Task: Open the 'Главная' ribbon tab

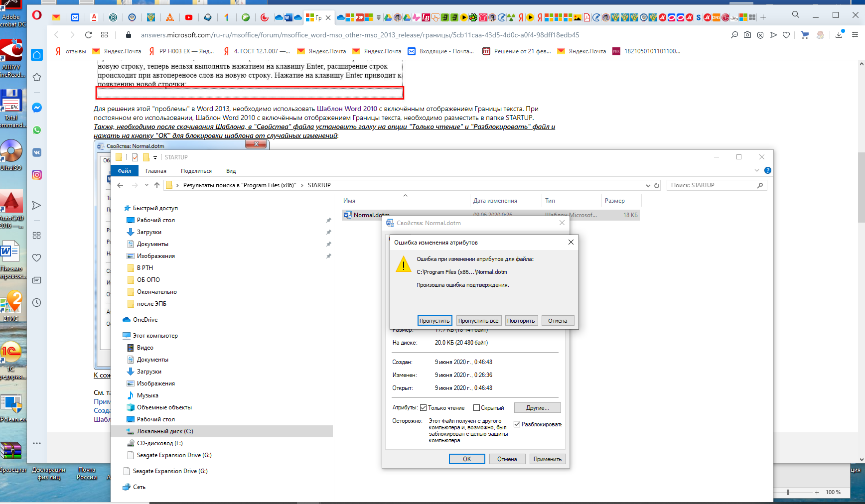Action: click(156, 171)
